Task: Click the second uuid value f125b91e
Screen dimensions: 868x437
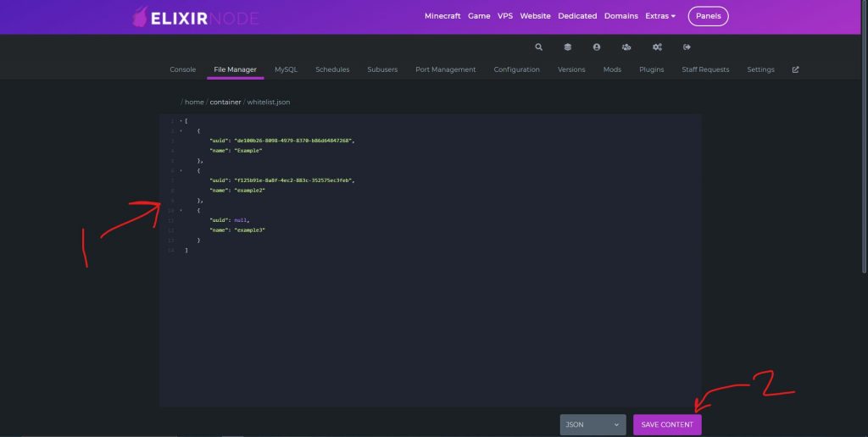Action: [292, 180]
